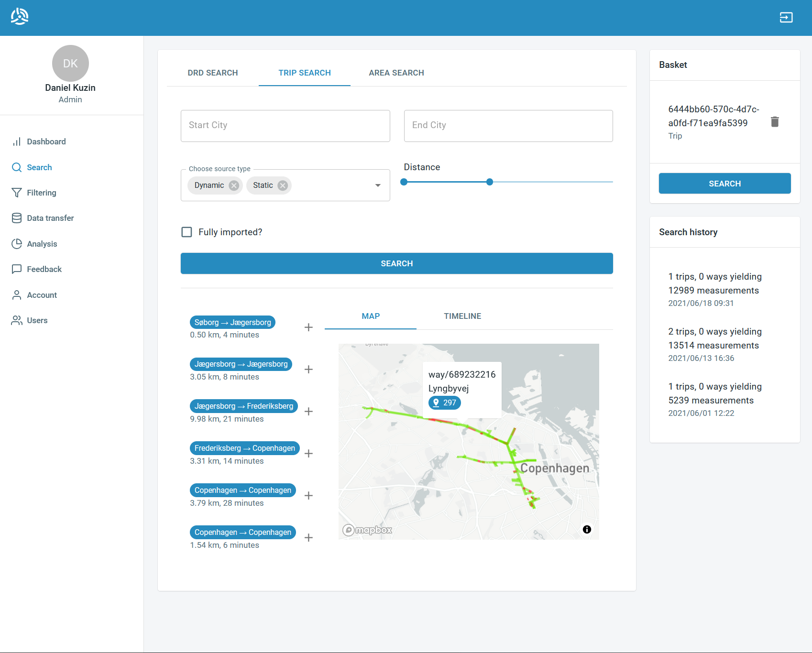The image size is (812, 653).
Task: Click the logout icon in the header
Action: coord(786,18)
